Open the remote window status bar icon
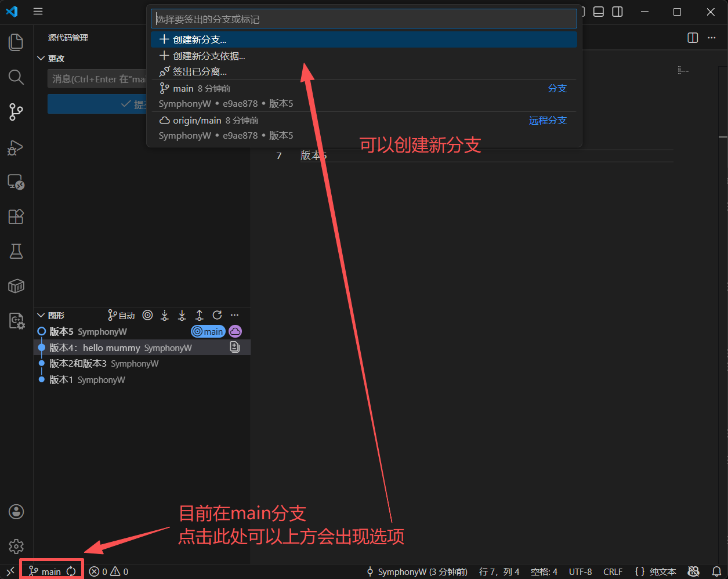Screen dimensions: 728x579 (10, 571)
